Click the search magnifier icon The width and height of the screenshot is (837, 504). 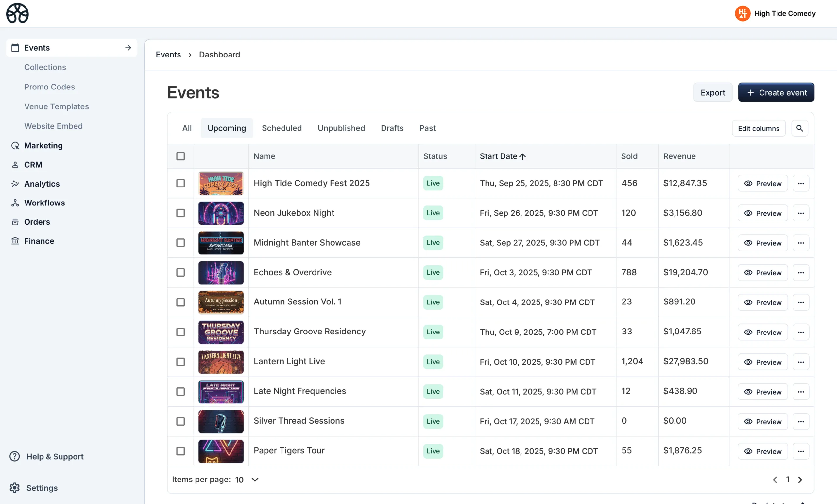(x=799, y=128)
